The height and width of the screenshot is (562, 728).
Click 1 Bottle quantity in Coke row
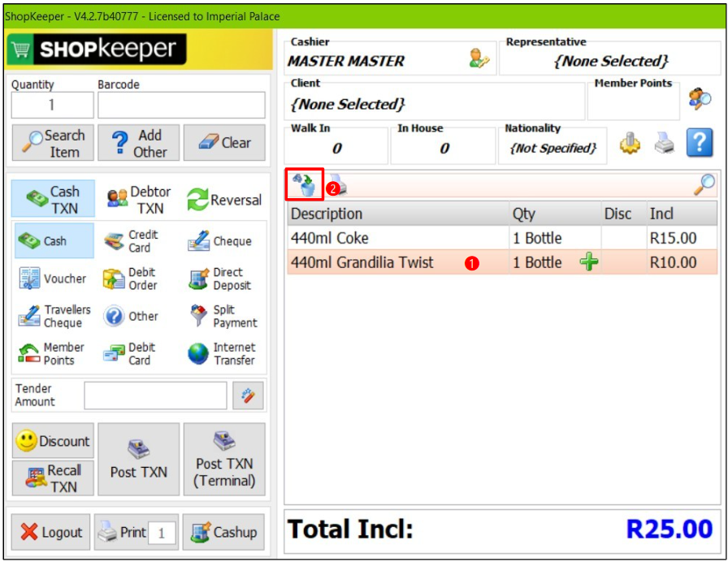point(537,238)
